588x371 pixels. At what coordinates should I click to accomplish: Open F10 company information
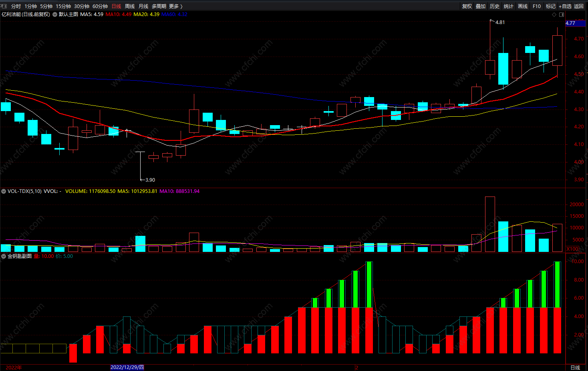[x=537, y=6]
